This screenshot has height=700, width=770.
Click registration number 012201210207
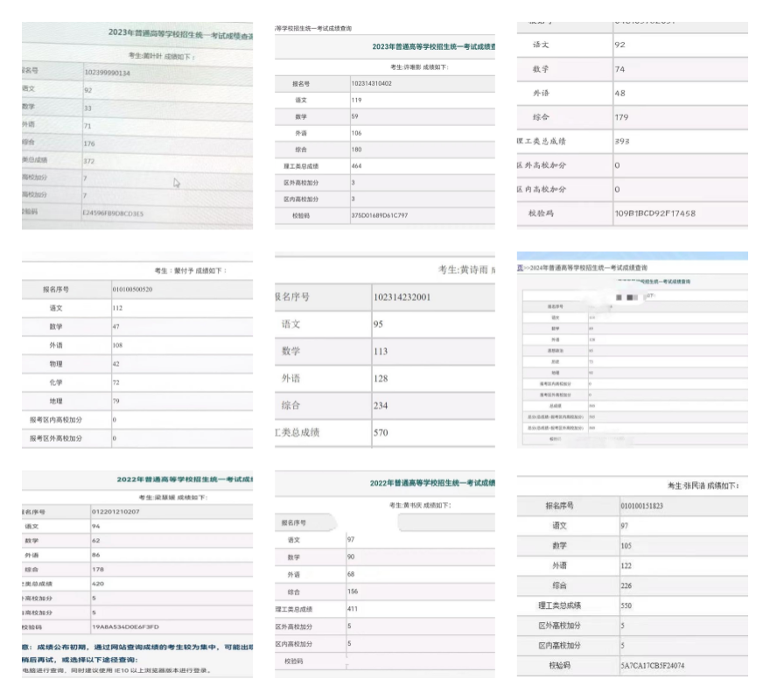[115, 511]
